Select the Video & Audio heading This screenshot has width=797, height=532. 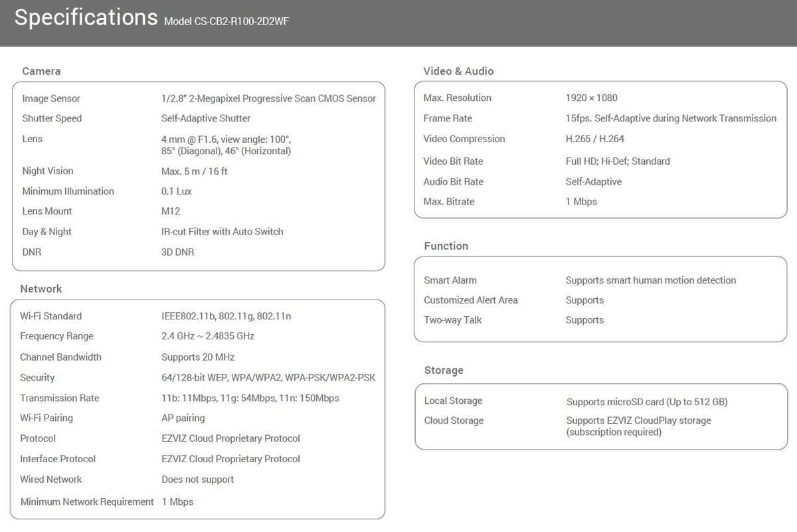click(458, 71)
